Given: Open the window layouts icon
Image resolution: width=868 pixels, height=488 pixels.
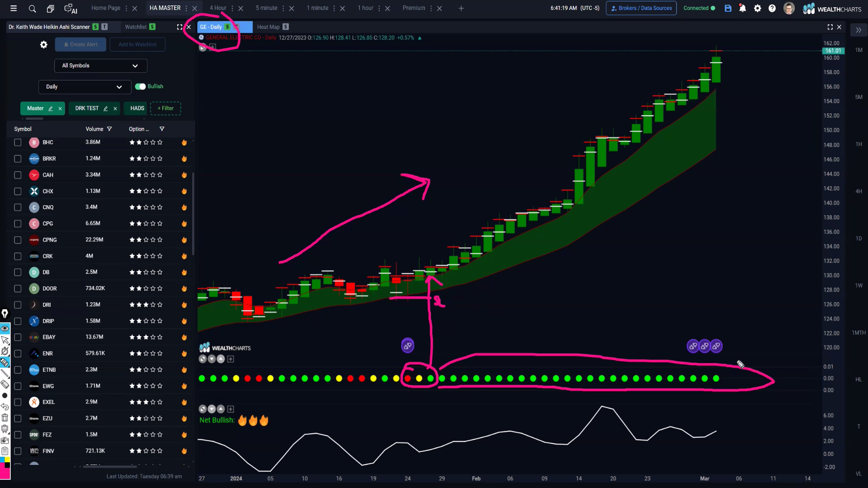Looking at the screenshot, I should [50, 8].
